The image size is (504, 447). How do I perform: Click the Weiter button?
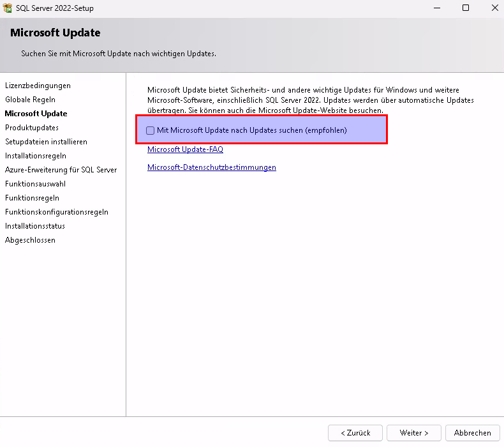pos(413,433)
